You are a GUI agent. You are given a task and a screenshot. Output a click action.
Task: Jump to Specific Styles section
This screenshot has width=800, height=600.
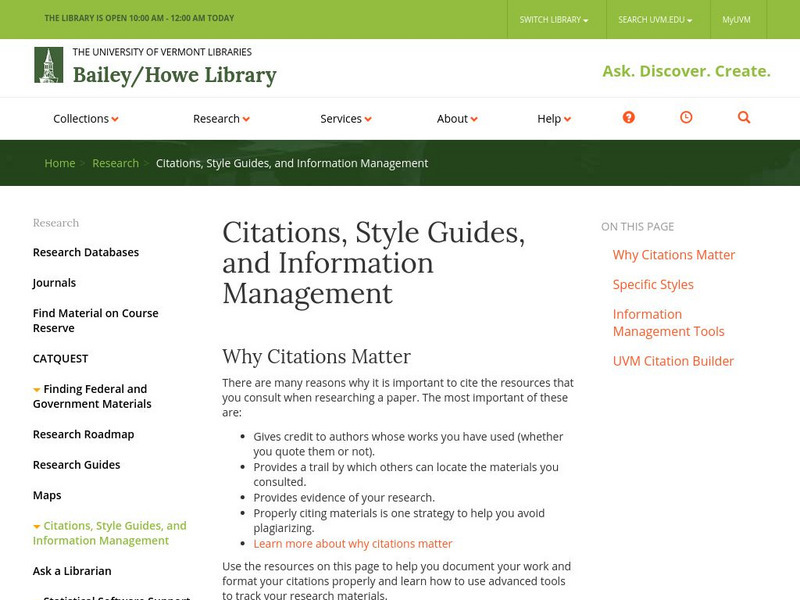(653, 285)
